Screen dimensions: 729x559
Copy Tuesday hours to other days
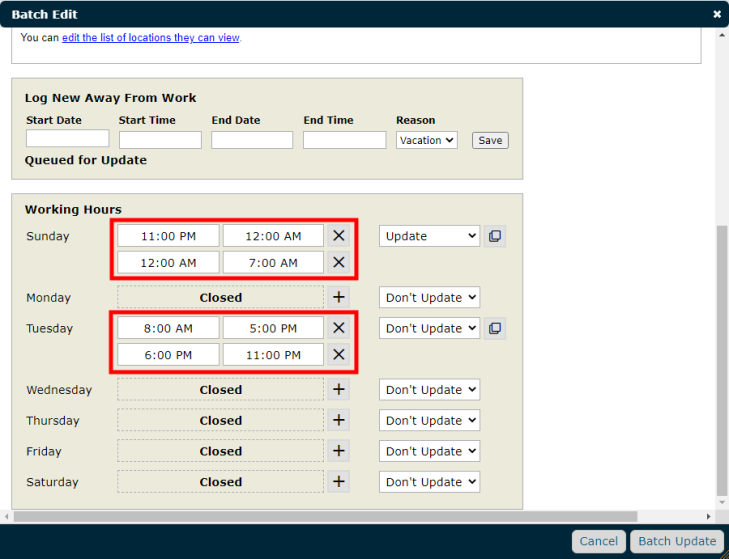495,328
